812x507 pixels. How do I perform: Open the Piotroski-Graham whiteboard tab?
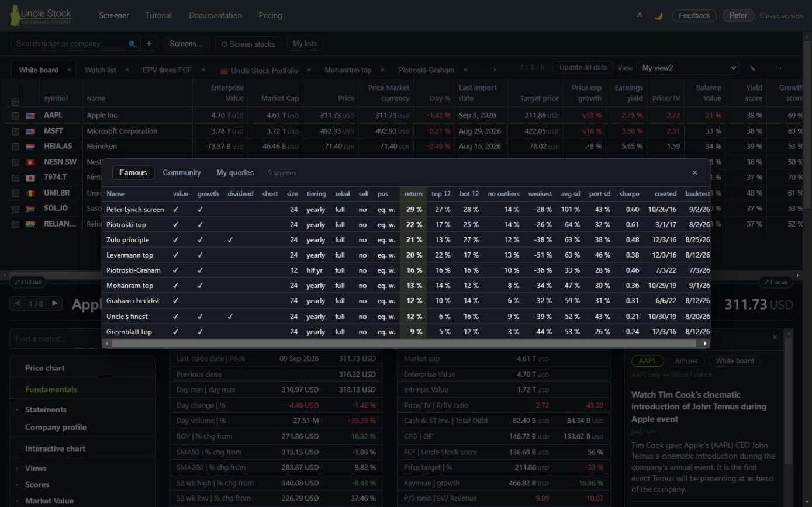(426, 70)
